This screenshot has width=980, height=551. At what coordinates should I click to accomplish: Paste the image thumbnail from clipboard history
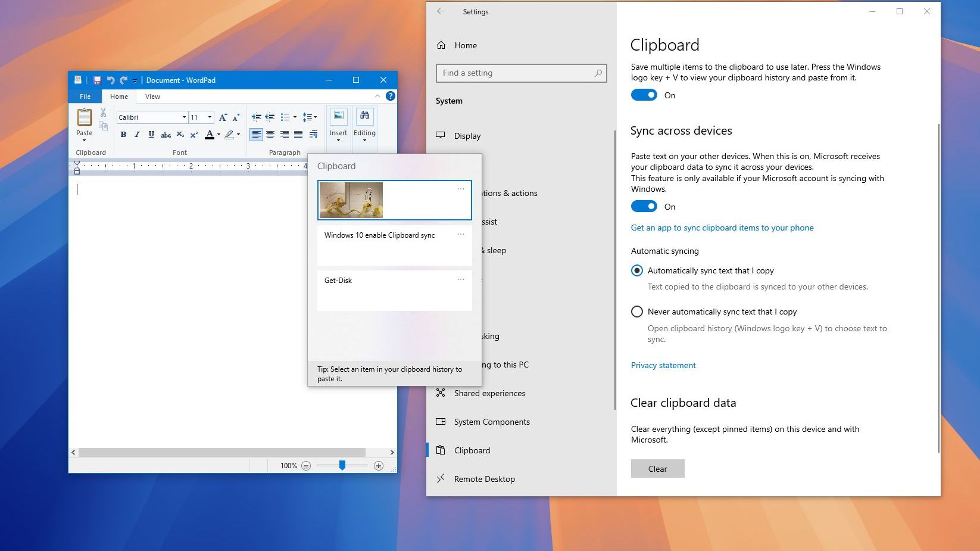coord(351,200)
